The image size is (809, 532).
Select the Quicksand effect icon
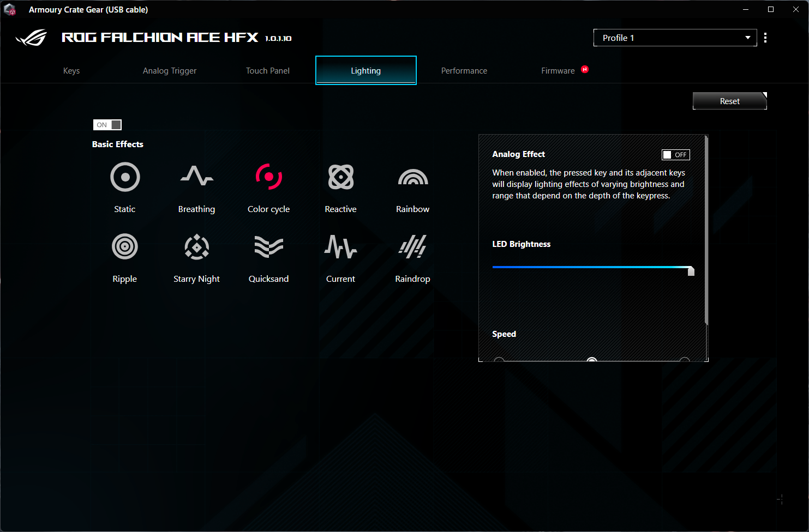coord(269,246)
